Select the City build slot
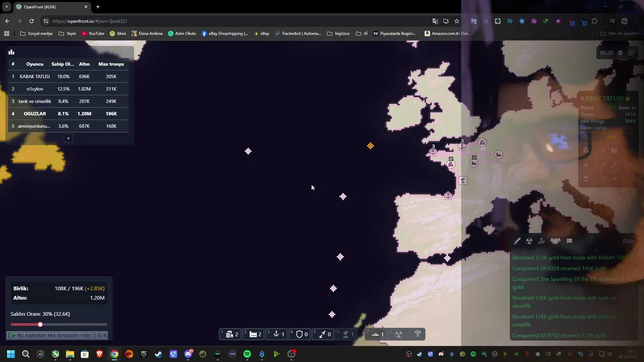 pyautogui.click(x=231, y=334)
